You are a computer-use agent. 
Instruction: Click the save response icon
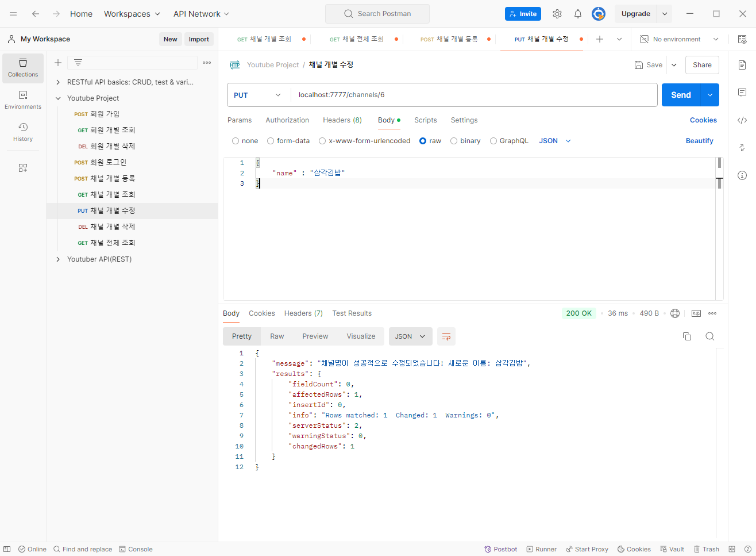coord(696,313)
